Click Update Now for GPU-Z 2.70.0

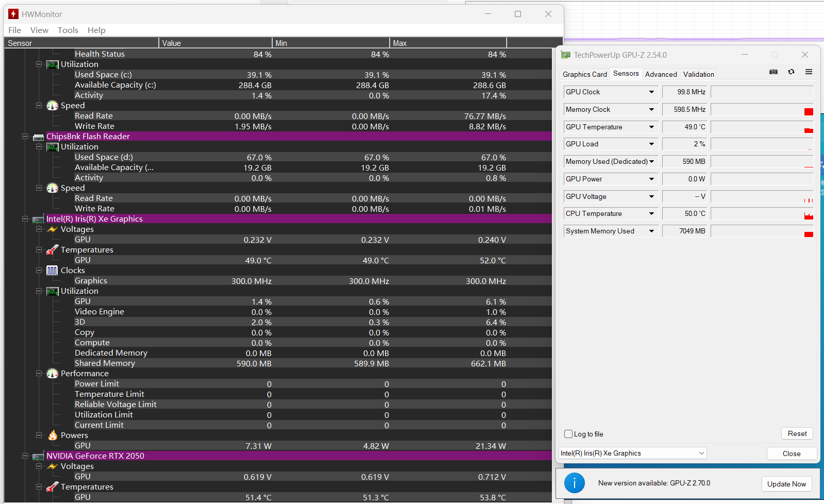(x=786, y=484)
